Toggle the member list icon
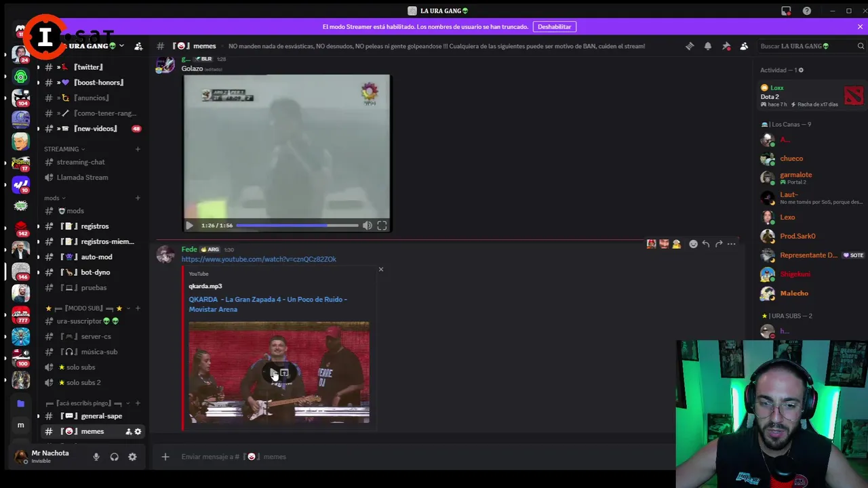Viewport: 868px width, 488px height. point(744,46)
